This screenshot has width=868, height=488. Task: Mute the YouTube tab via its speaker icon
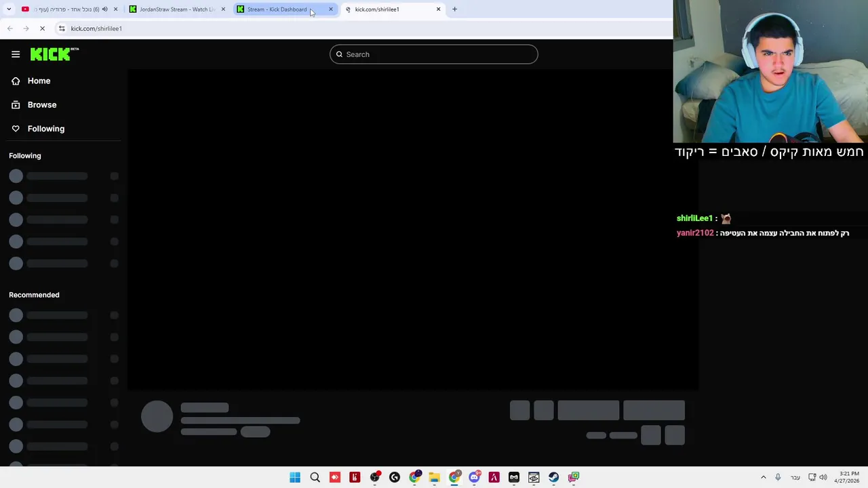pyautogui.click(x=104, y=9)
